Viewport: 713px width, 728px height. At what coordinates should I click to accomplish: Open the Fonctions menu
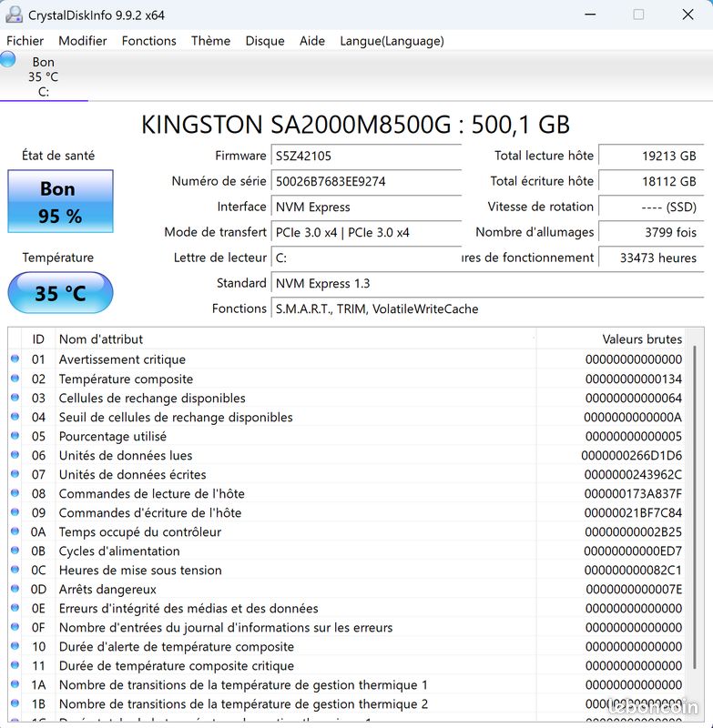[149, 41]
